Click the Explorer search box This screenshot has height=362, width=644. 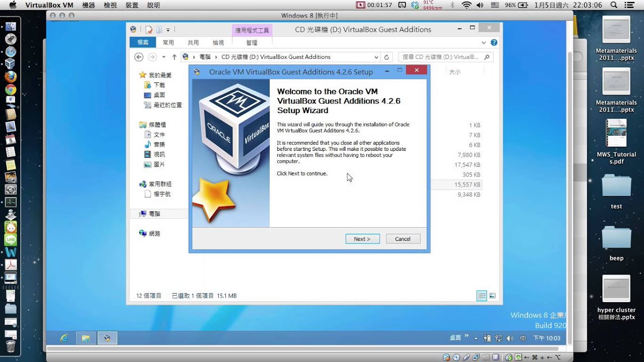pyautogui.click(x=445, y=57)
